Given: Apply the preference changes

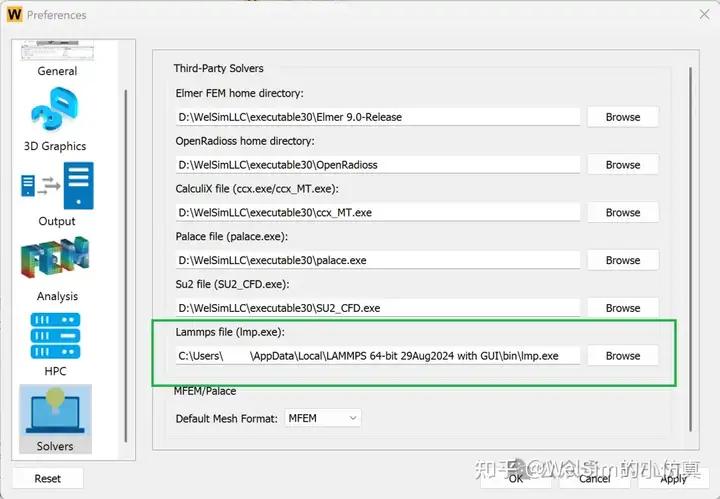Looking at the screenshot, I should [x=674, y=478].
